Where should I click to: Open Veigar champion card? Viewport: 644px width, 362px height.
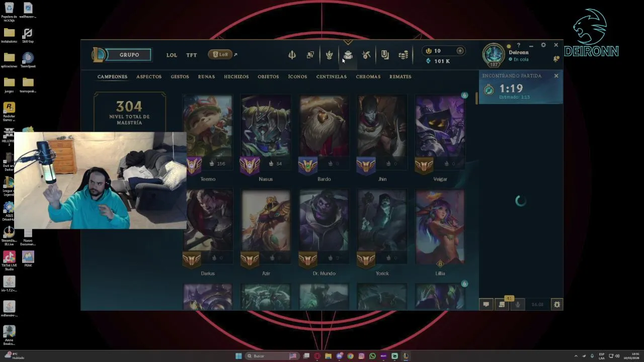tap(440, 133)
